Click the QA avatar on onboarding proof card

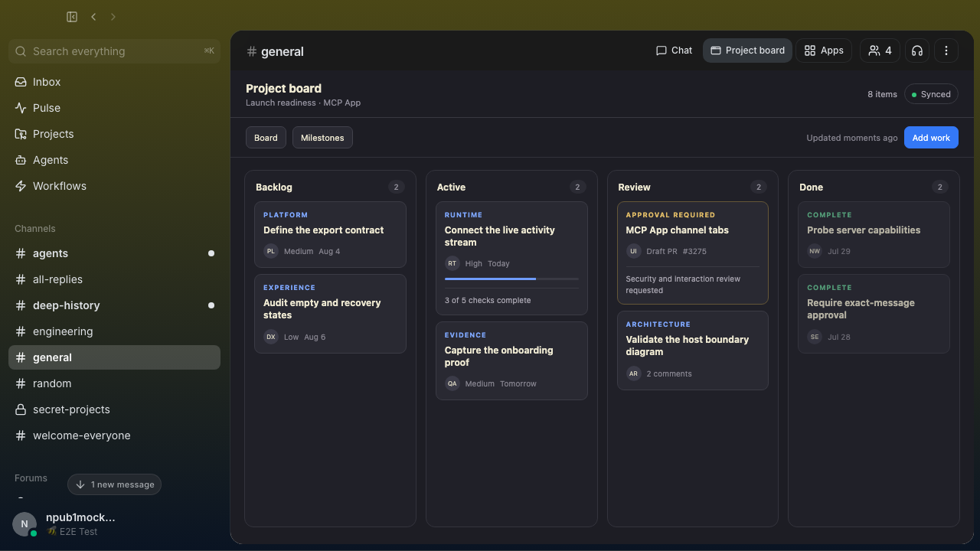452,383
